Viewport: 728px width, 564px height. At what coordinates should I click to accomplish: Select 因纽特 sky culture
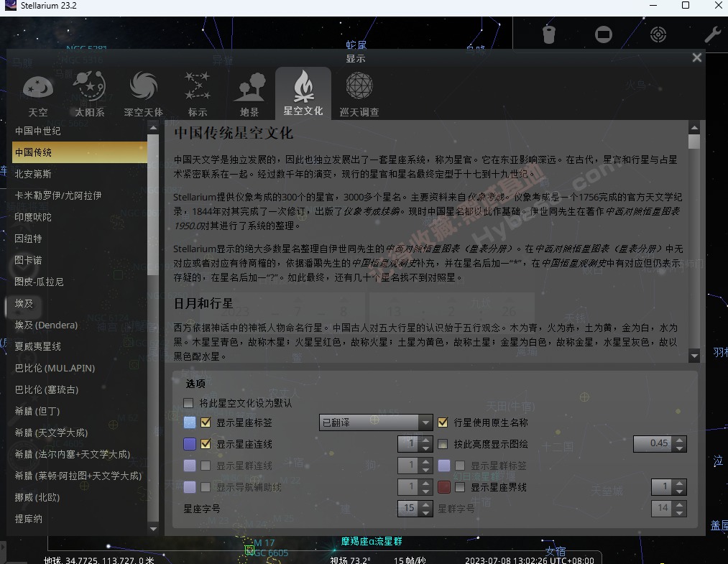pyautogui.click(x=79, y=239)
